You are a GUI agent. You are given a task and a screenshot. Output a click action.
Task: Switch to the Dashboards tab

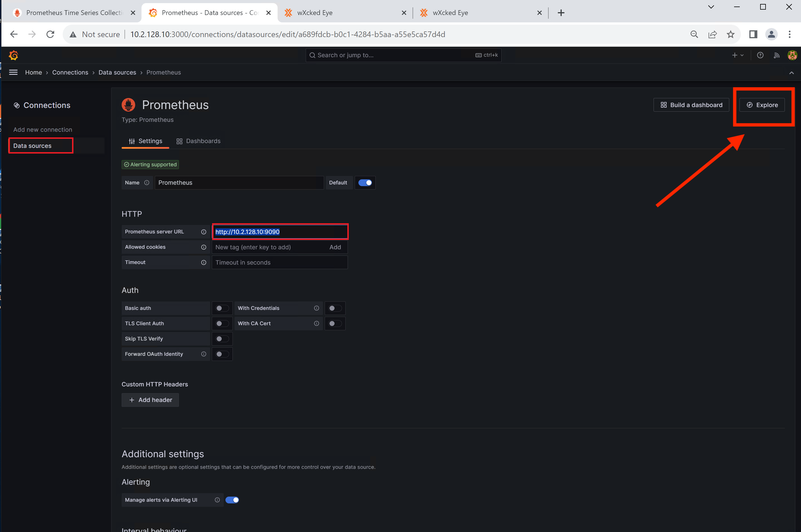[198, 141]
